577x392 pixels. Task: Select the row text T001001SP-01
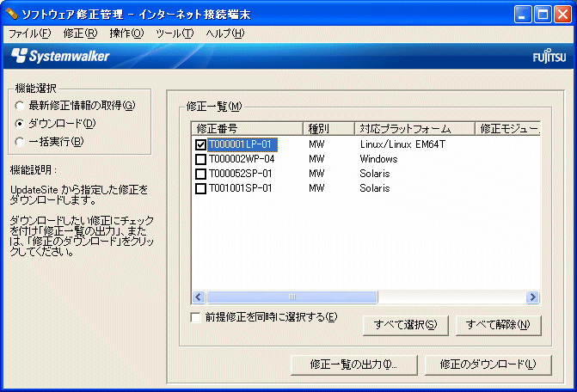click(x=240, y=188)
